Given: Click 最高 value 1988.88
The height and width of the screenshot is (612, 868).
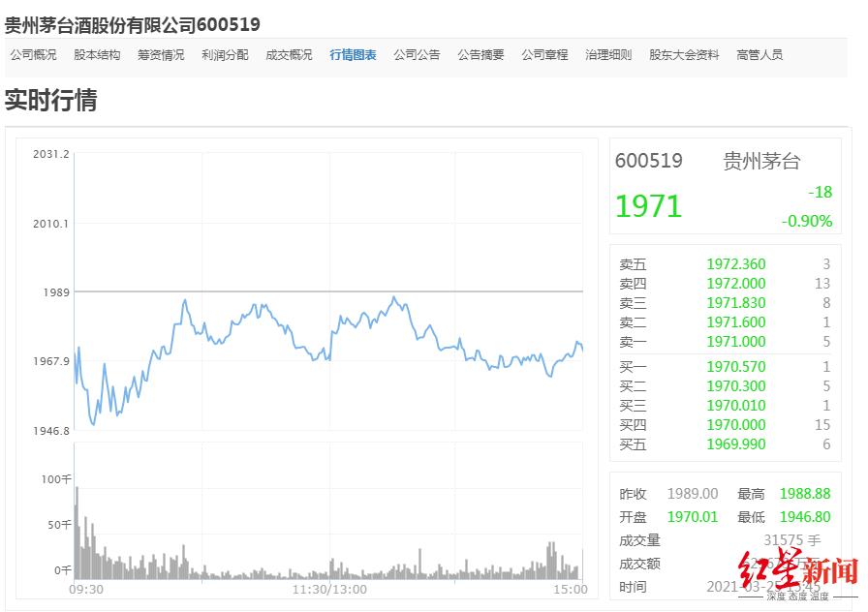Looking at the screenshot, I should pyautogui.click(x=805, y=494).
